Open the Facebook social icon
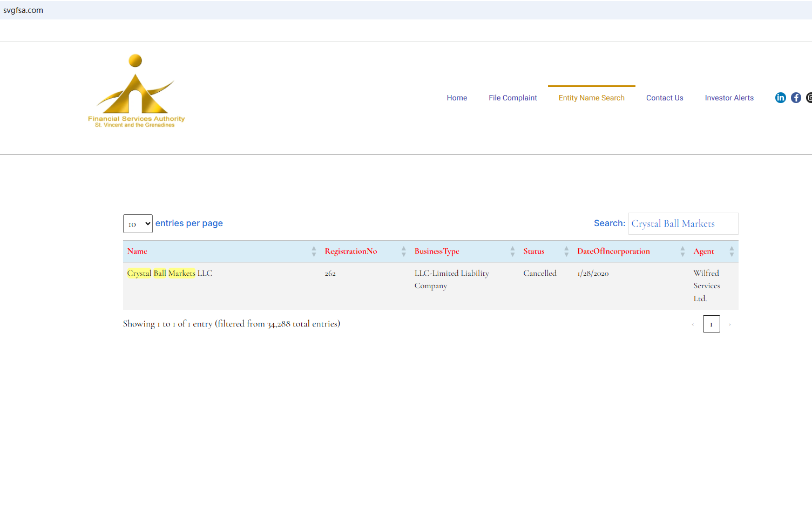This screenshot has height=530, width=812. pyautogui.click(x=796, y=98)
